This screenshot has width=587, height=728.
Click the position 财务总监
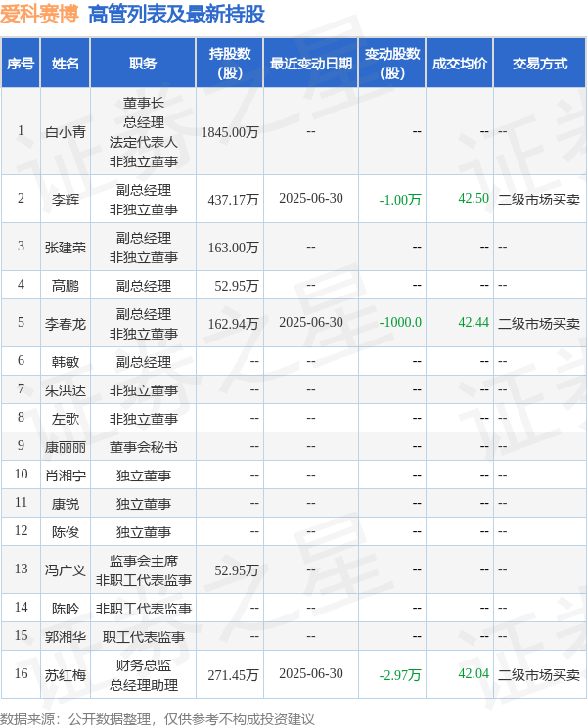pos(144,665)
